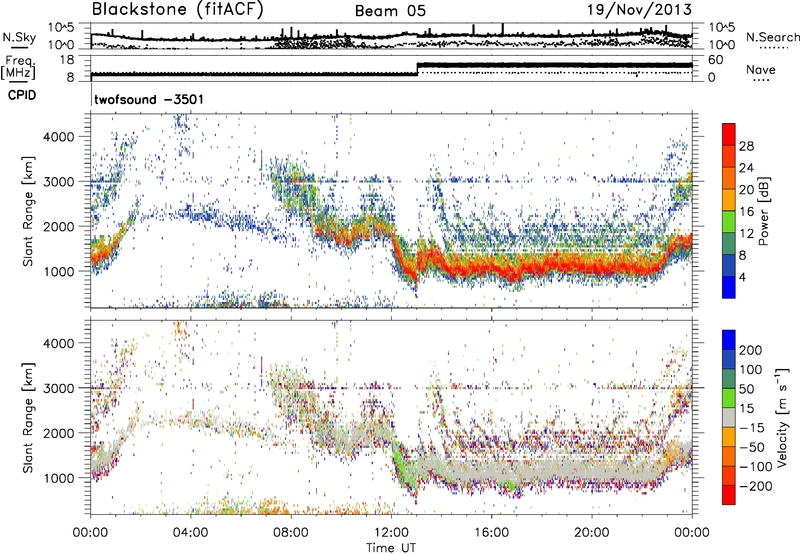Click the '60' Nave axis tick

(716, 60)
